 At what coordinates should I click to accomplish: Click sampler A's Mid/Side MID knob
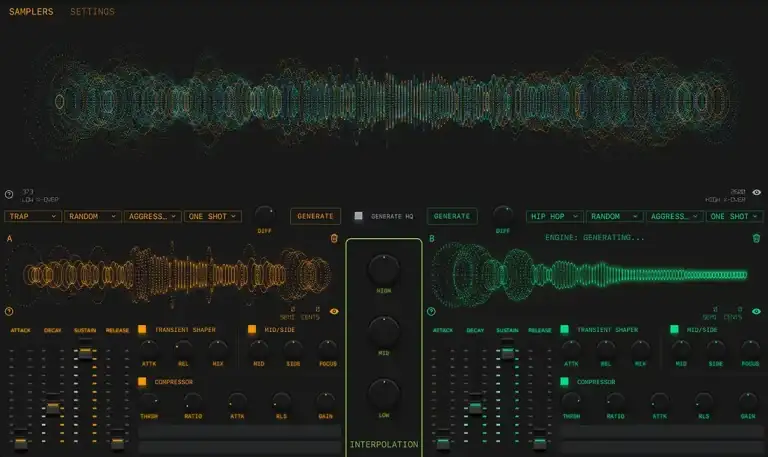point(259,349)
